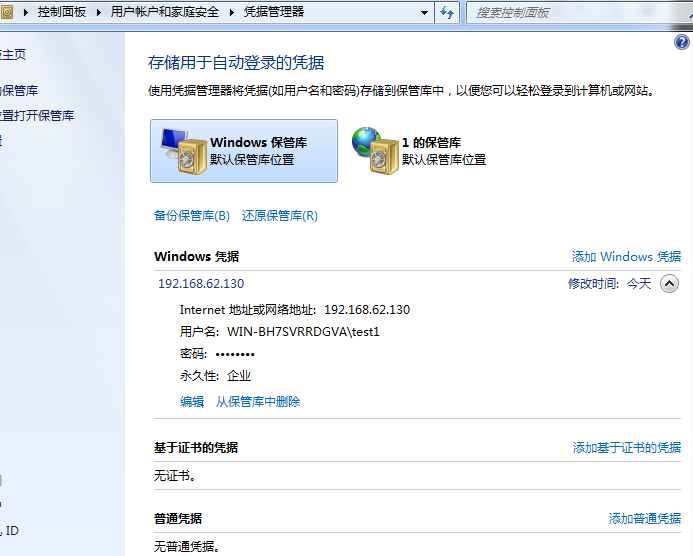Screen dimensions: 693x556
Task: Open the address bar history dropdown arrow
Action: (x=424, y=12)
